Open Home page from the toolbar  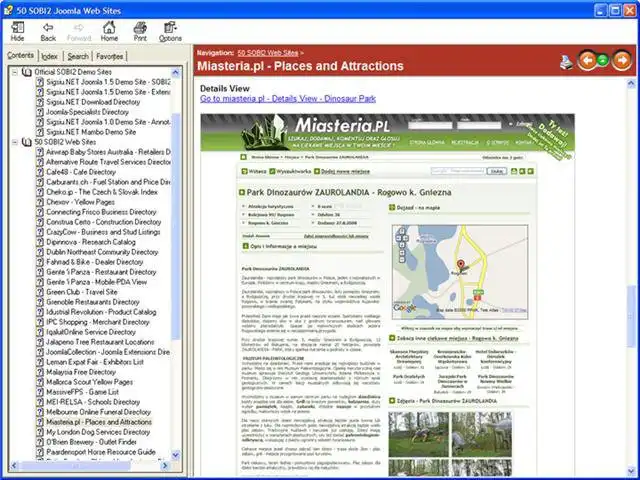109,31
